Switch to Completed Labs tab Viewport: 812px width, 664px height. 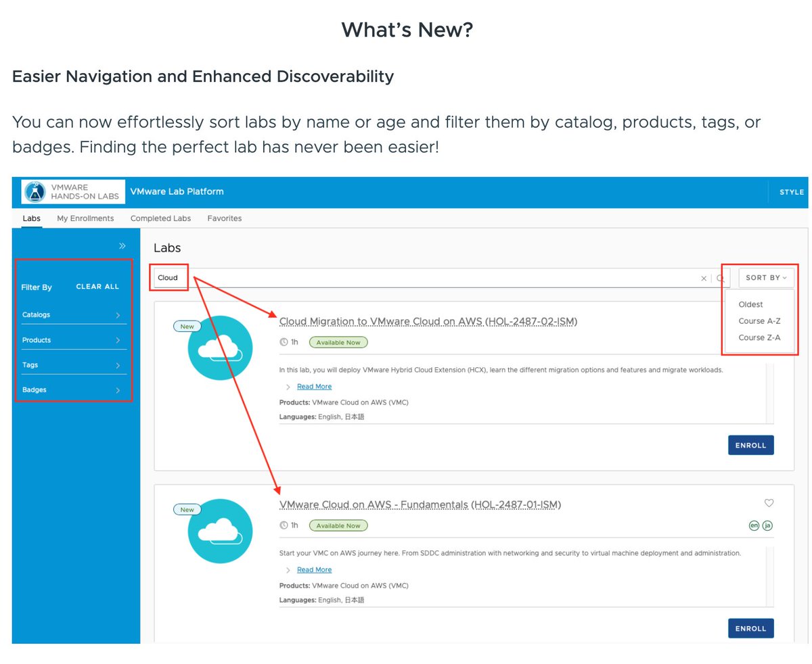(160, 218)
